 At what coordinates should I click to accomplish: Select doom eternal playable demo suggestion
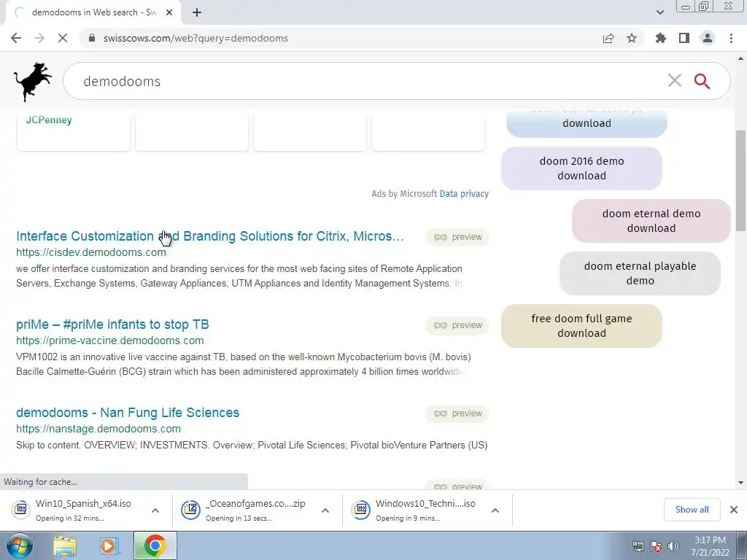pos(640,273)
